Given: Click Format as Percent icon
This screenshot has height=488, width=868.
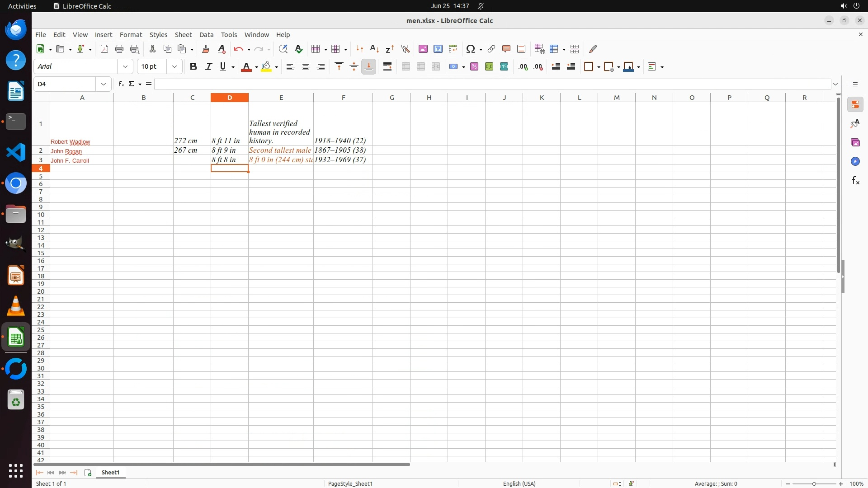Looking at the screenshot, I should (474, 67).
